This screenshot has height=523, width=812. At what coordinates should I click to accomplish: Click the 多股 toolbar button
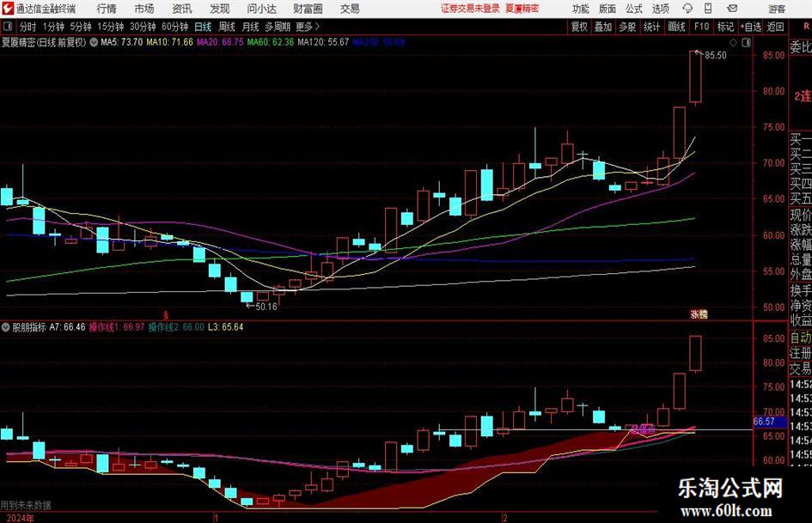coord(627,27)
